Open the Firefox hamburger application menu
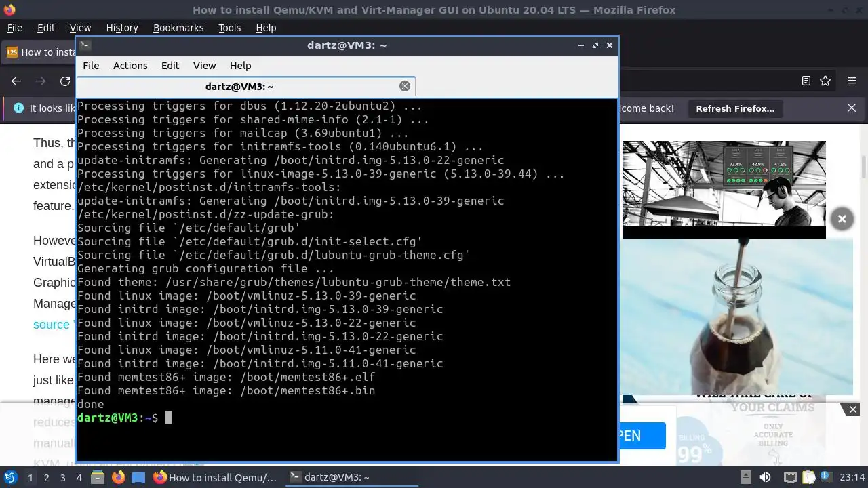 pyautogui.click(x=852, y=81)
